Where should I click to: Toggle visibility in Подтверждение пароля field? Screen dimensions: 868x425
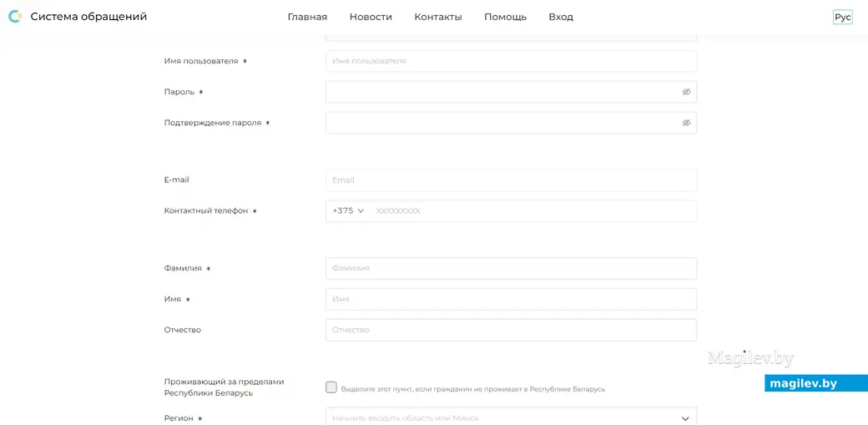686,123
